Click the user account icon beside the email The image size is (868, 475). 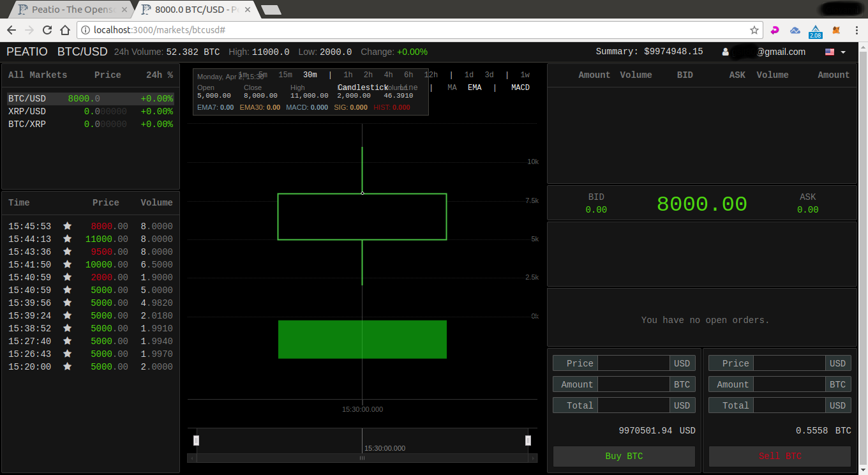(x=726, y=52)
